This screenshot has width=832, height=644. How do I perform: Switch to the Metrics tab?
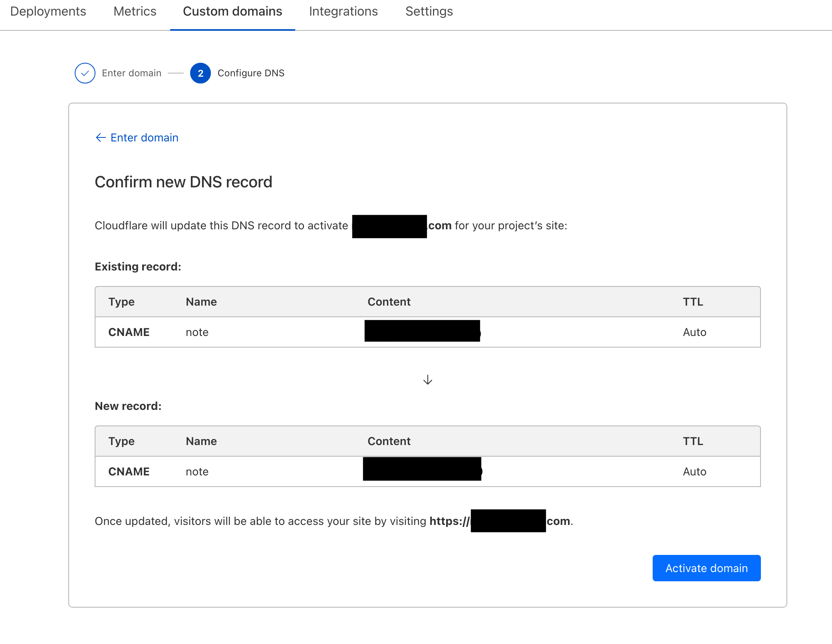(135, 12)
